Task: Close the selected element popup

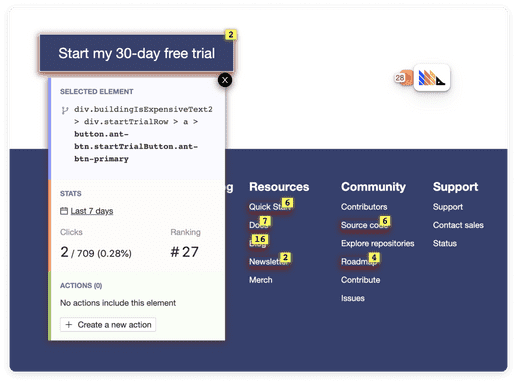Action: click(x=225, y=80)
